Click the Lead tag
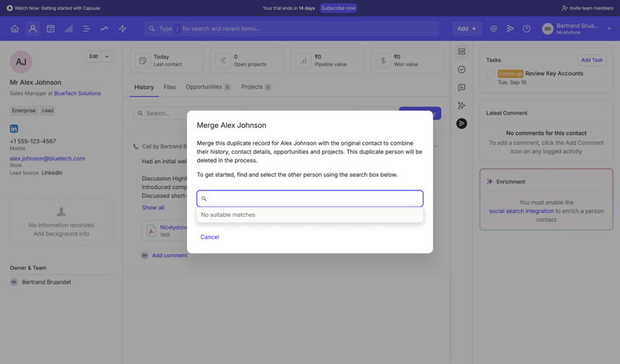 tap(48, 111)
